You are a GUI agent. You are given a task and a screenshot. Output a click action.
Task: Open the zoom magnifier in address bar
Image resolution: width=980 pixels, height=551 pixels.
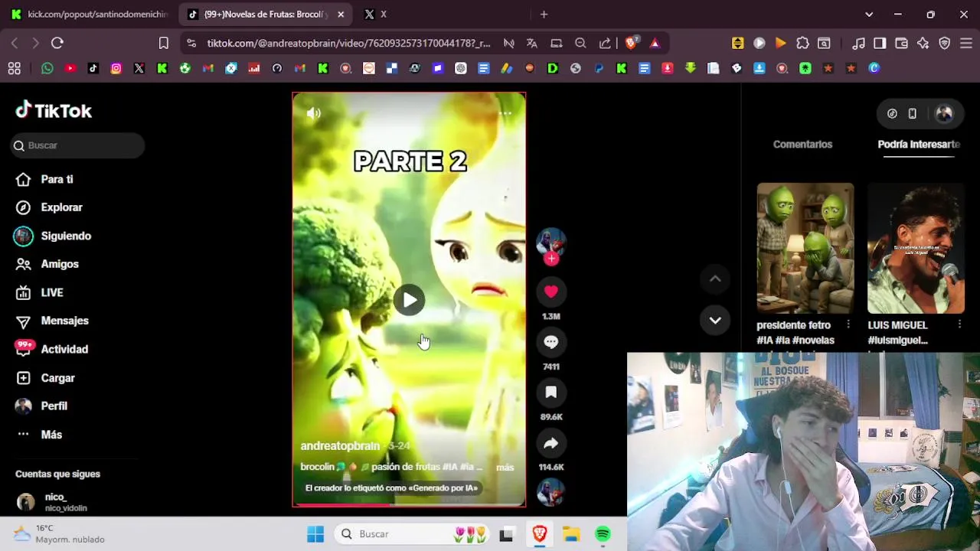coord(580,43)
